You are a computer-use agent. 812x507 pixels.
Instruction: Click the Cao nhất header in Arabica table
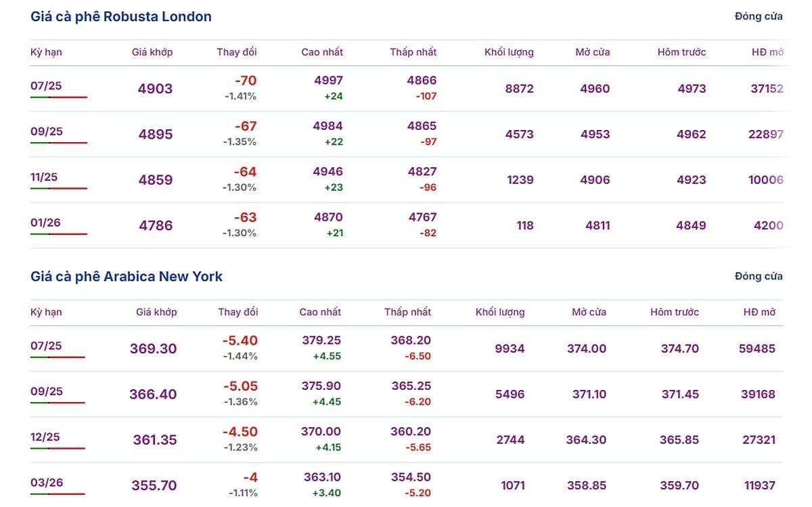(320, 312)
